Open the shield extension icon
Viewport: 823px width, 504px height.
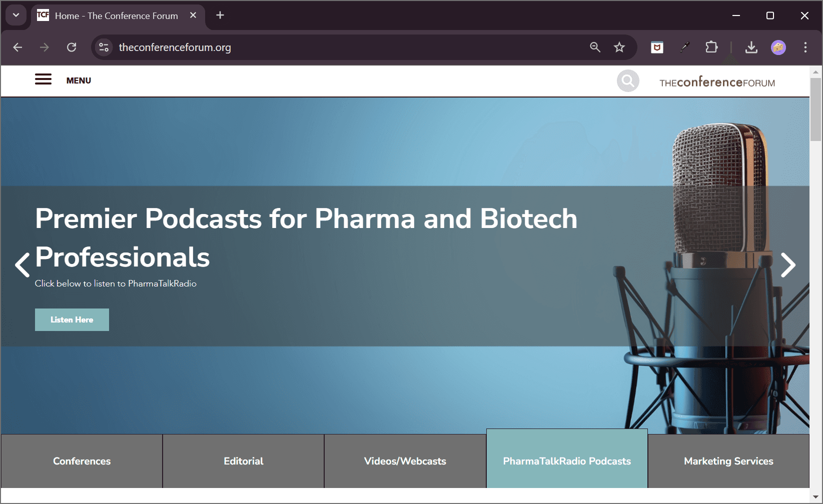click(x=657, y=47)
